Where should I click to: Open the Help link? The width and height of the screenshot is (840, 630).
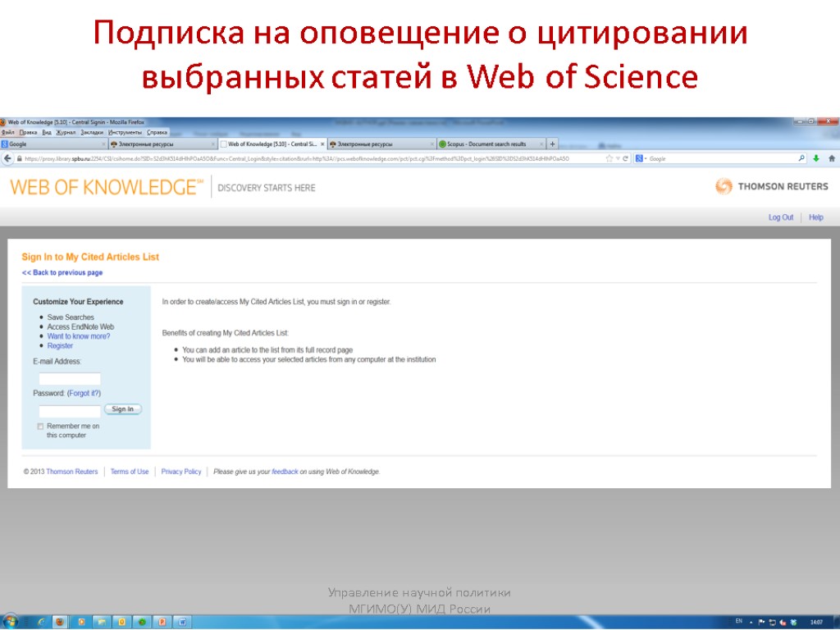[816, 217]
